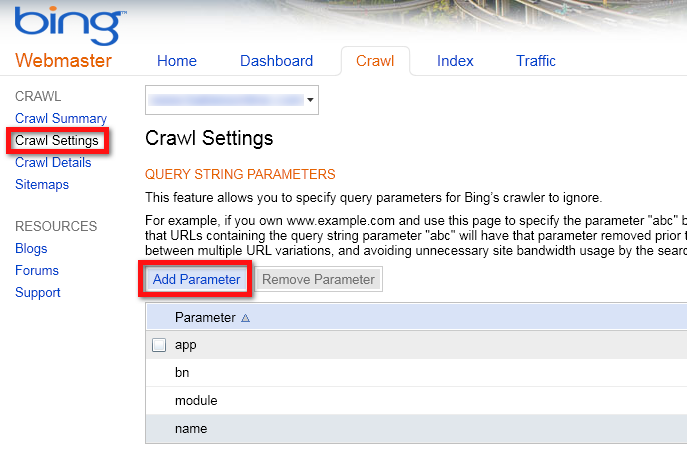Select Crawl Settings in the sidebar

coord(57,141)
